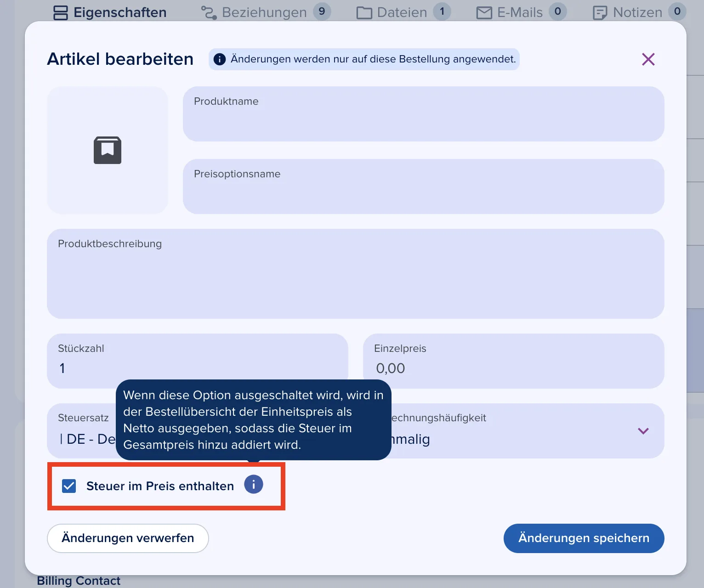Click into the Produktbeschreibung text area
The width and height of the screenshot is (704, 588).
coord(355,274)
